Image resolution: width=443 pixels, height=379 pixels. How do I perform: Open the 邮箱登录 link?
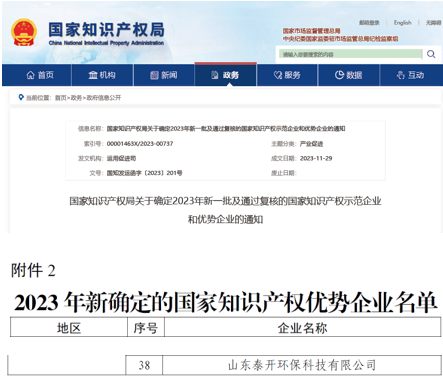click(x=369, y=23)
